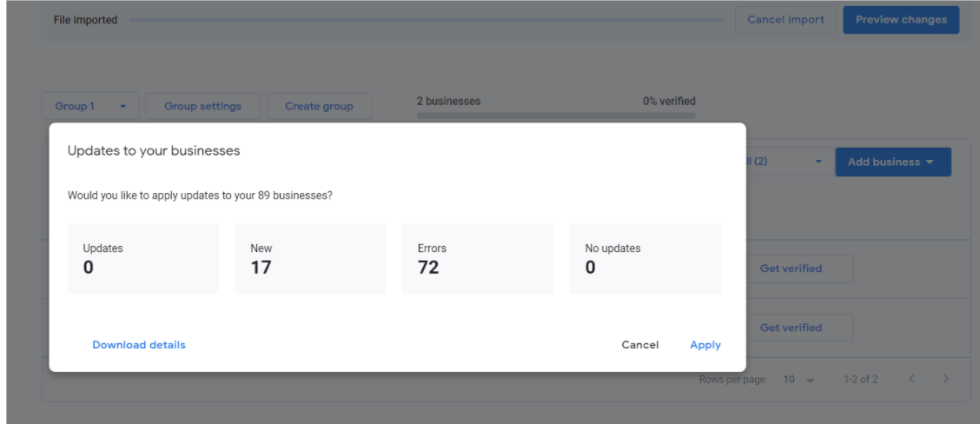Image resolution: width=980 pixels, height=424 pixels.
Task: Go to the next page arrow
Action: pos(945,378)
